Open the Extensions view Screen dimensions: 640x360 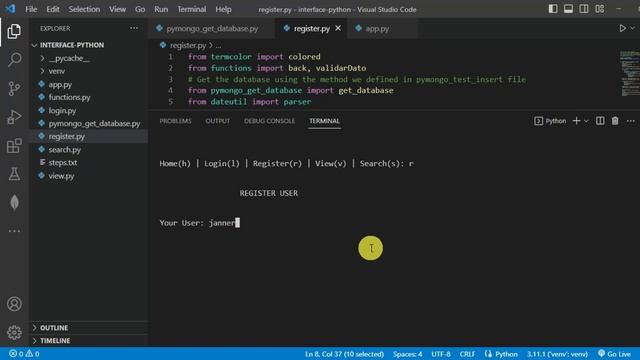(x=14, y=146)
